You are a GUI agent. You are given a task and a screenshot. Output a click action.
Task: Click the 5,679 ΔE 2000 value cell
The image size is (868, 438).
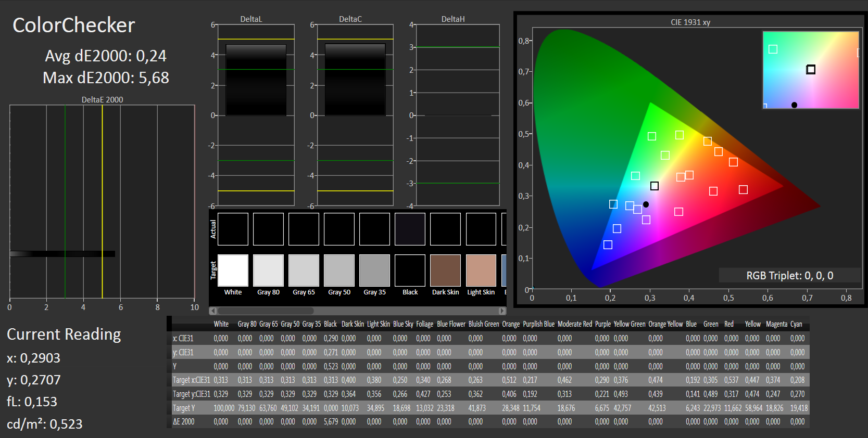coord(331,422)
